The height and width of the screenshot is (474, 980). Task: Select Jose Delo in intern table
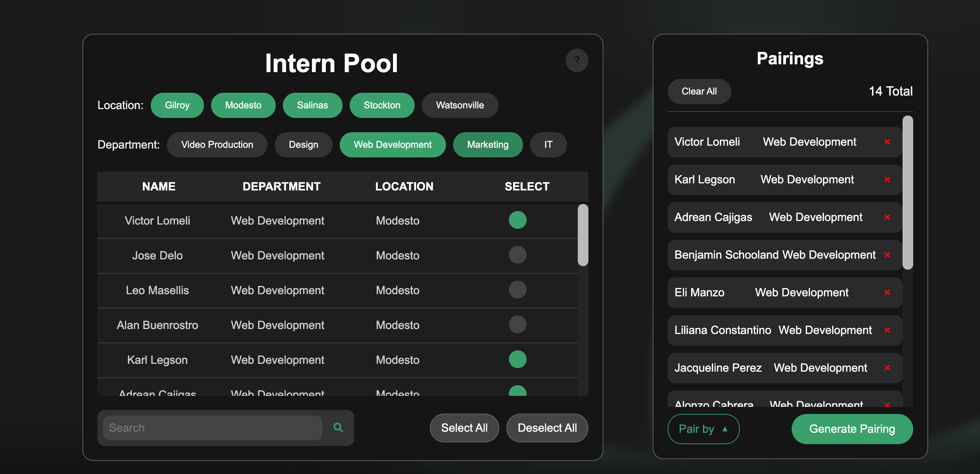click(x=517, y=255)
